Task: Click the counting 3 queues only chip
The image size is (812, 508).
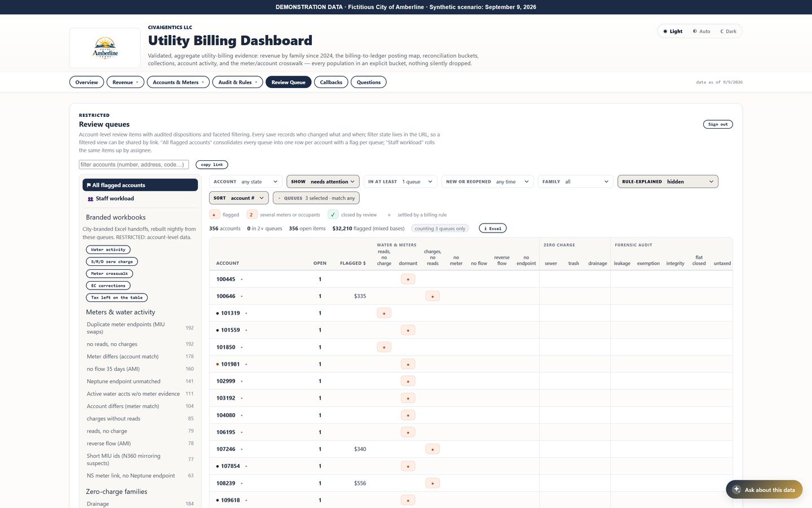Action: 441,229
